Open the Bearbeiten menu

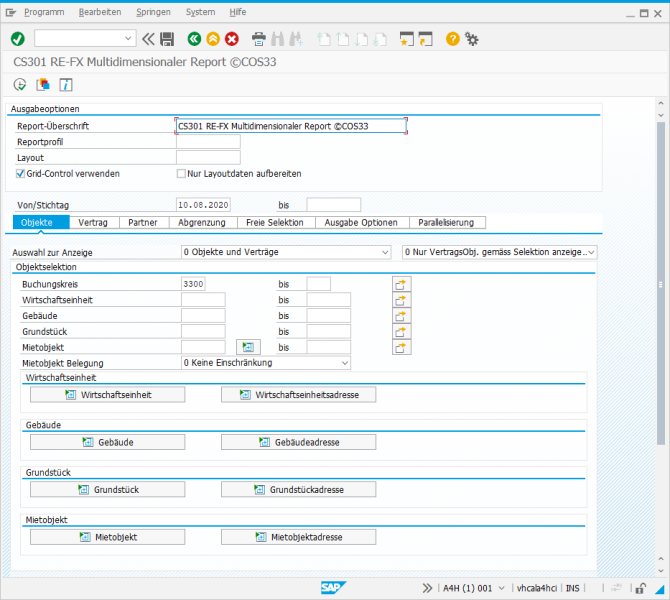[x=100, y=12]
